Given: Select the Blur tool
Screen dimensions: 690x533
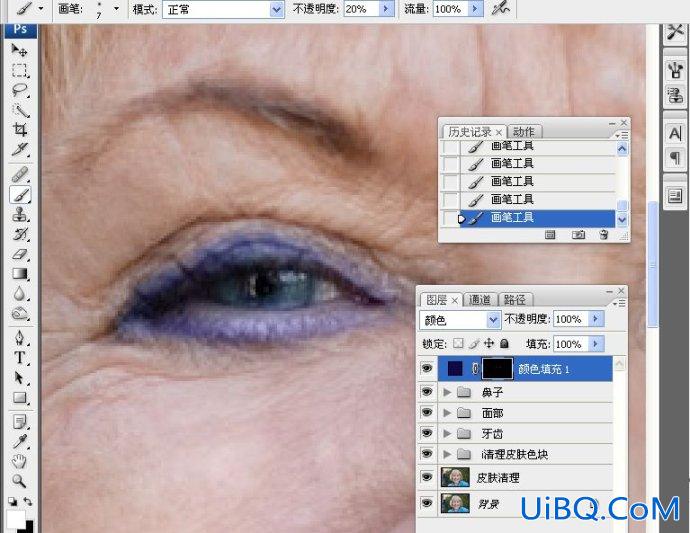Looking at the screenshot, I should click(19, 294).
